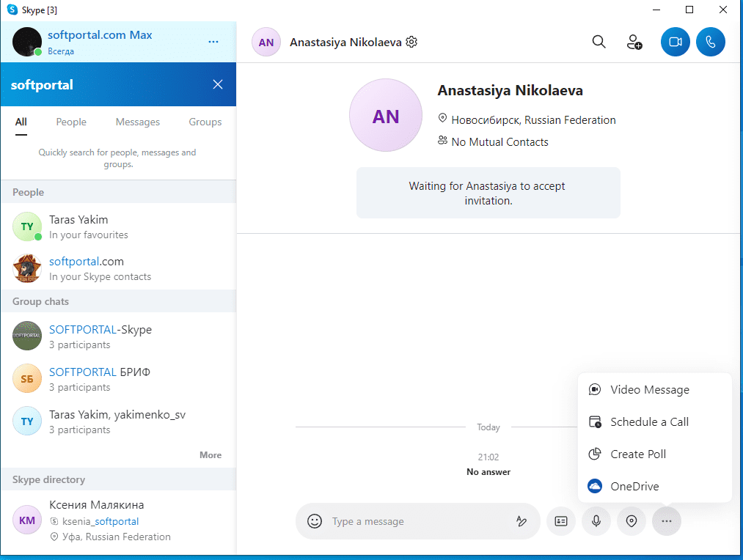Viewport: 743px width, 560px height.
Task: Start an audio call
Action: pyautogui.click(x=710, y=42)
